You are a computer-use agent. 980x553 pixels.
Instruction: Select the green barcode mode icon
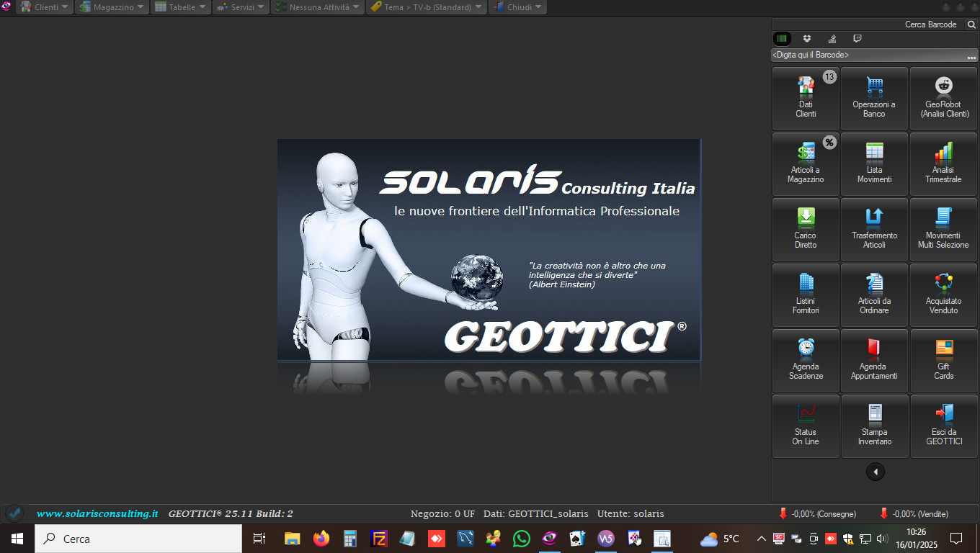pos(782,39)
